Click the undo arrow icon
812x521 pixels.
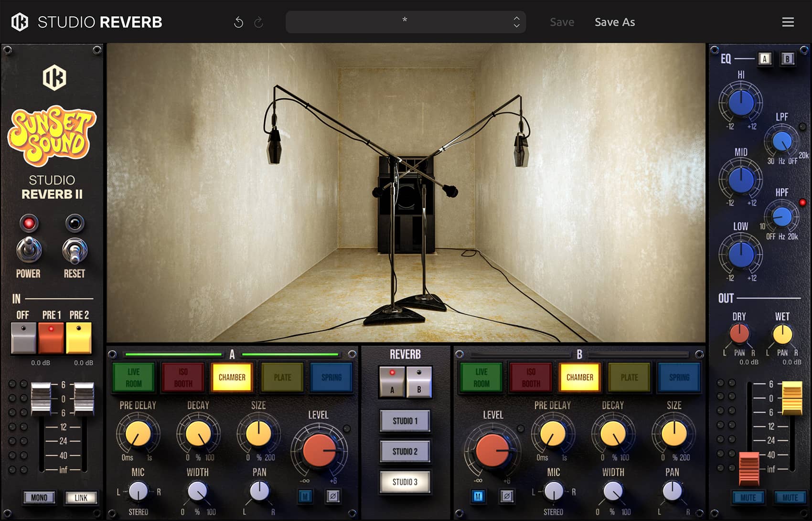pos(238,22)
